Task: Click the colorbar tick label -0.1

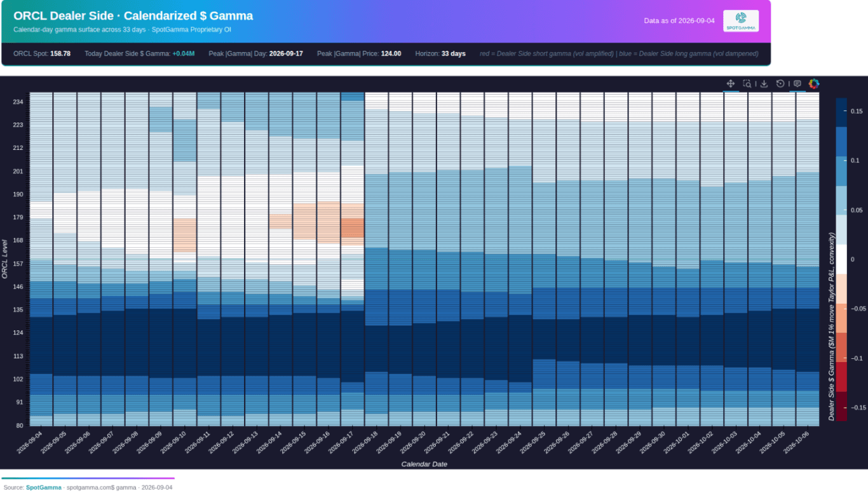Action: click(856, 358)
